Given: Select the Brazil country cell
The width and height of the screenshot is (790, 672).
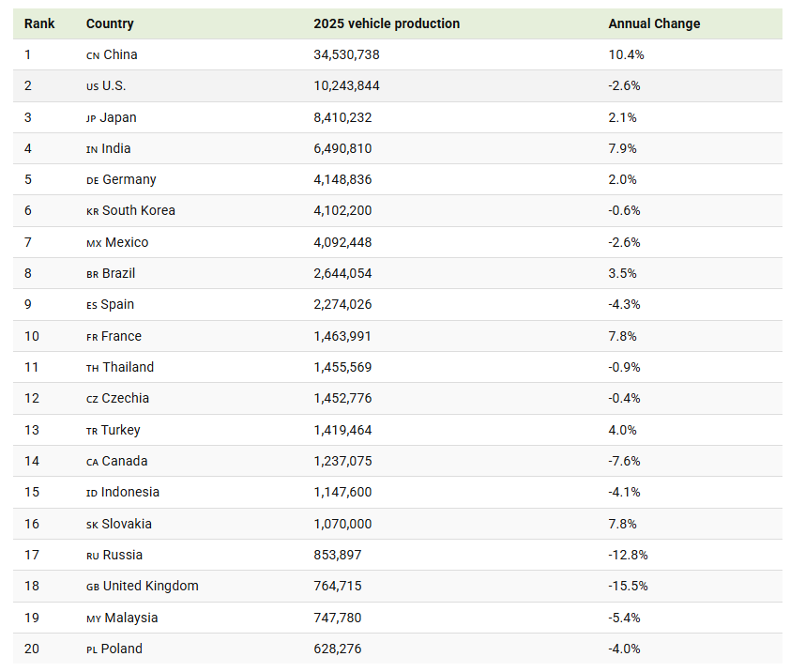Looking at the screenshot, I should click(111, 273).
